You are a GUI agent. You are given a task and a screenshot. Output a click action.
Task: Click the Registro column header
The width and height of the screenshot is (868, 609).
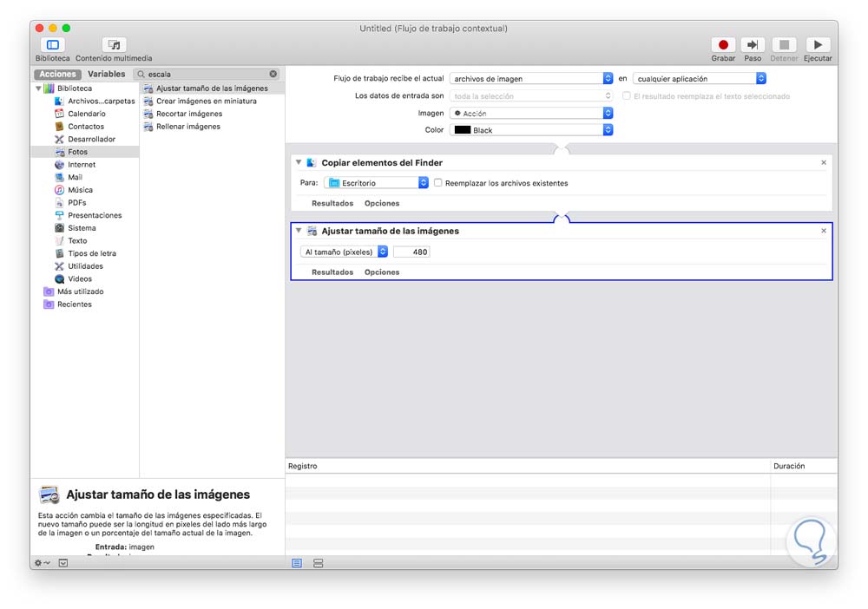(528, 466)
